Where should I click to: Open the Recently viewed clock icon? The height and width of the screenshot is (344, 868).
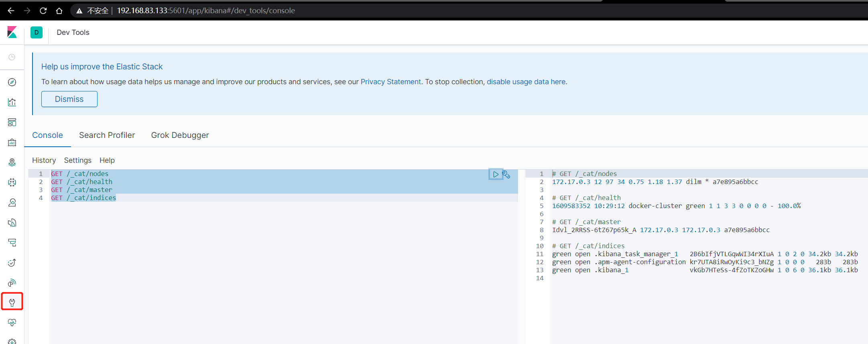12,57
